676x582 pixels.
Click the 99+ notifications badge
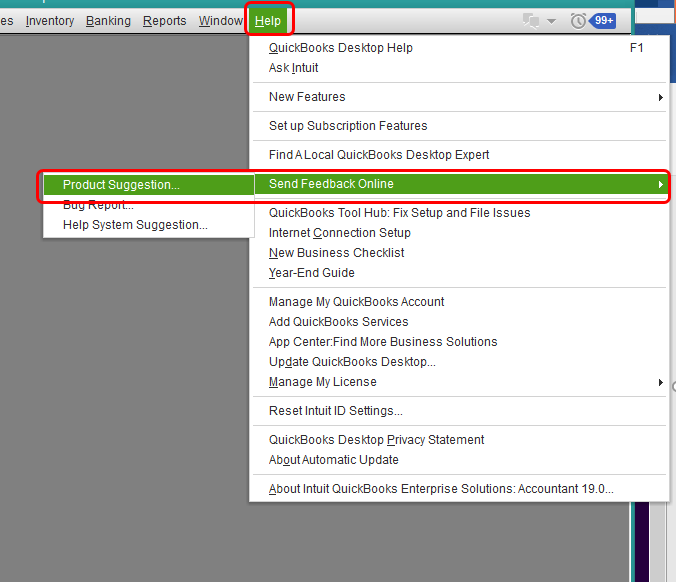click(603, 20)
